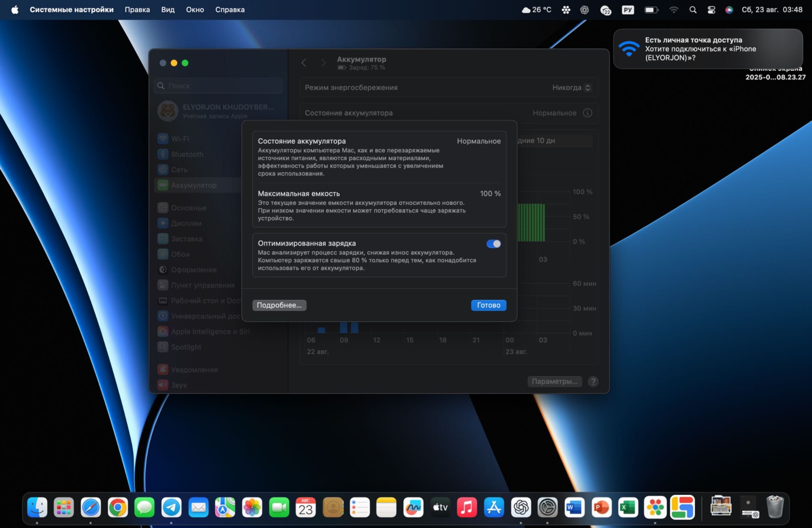Open Launchpad from the Dock
The width and height of the screenshot is (812, 528).
pyautogui.click(x=64, y=507)
